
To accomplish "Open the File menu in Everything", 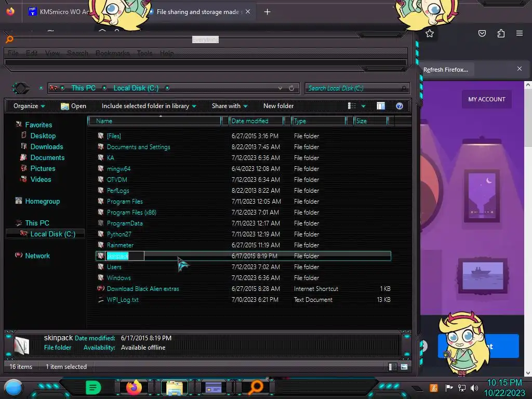I will point(13,54).
